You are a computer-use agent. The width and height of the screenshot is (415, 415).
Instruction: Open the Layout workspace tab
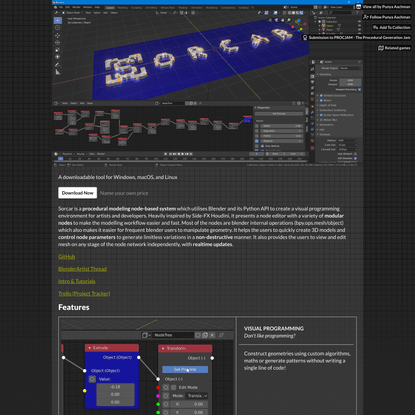pos(110,8)
